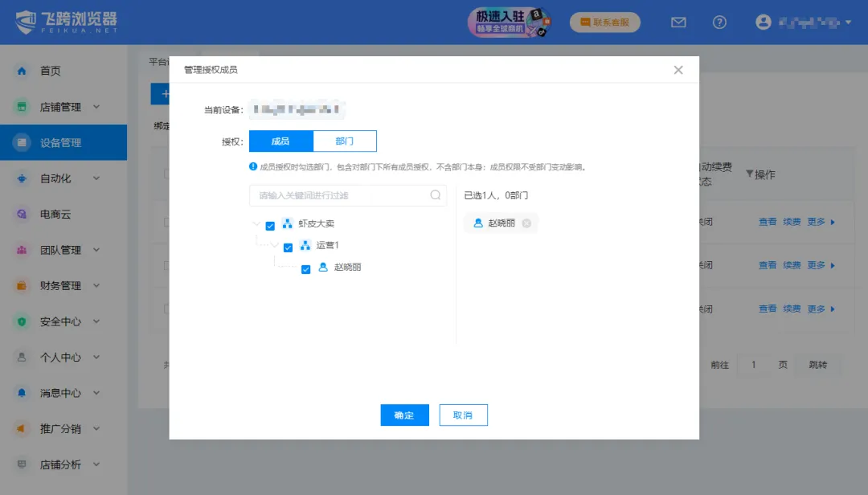Remove 赵晓丽 from selected list
The height and width of the screenshot is (495, 868).
pos(526,223)
